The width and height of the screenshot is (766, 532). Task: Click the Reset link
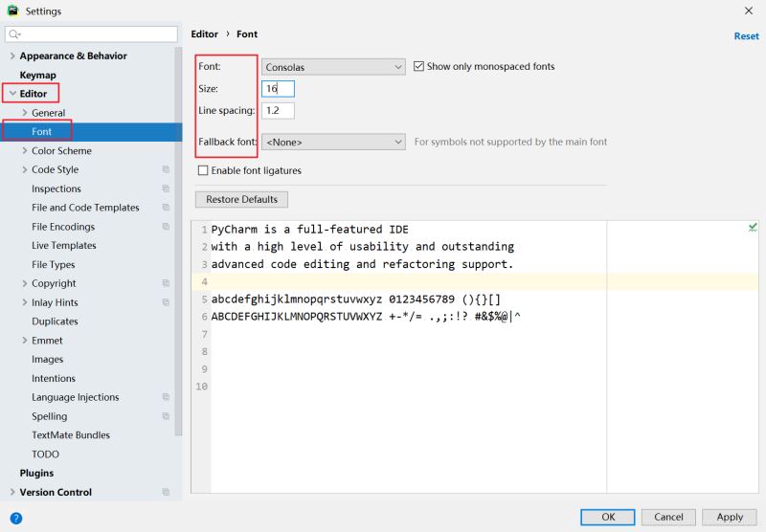tap(746, 36)
